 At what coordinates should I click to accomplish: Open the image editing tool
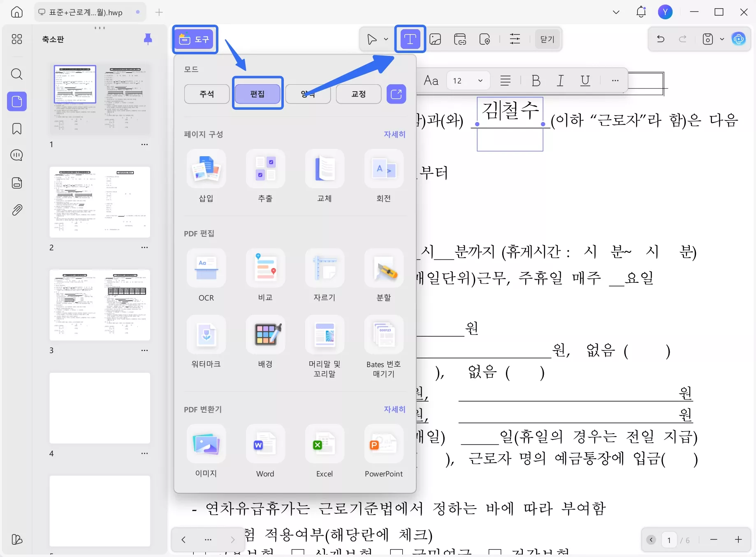coord(435,39)
